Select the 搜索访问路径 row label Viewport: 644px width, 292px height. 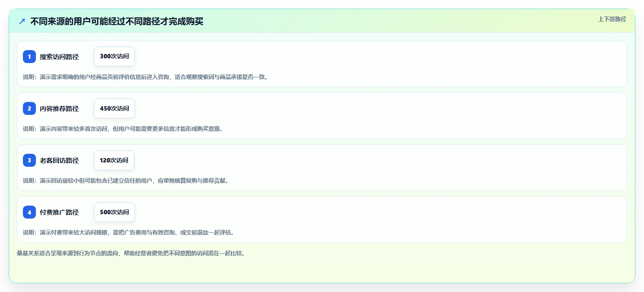tap(59, 57)
